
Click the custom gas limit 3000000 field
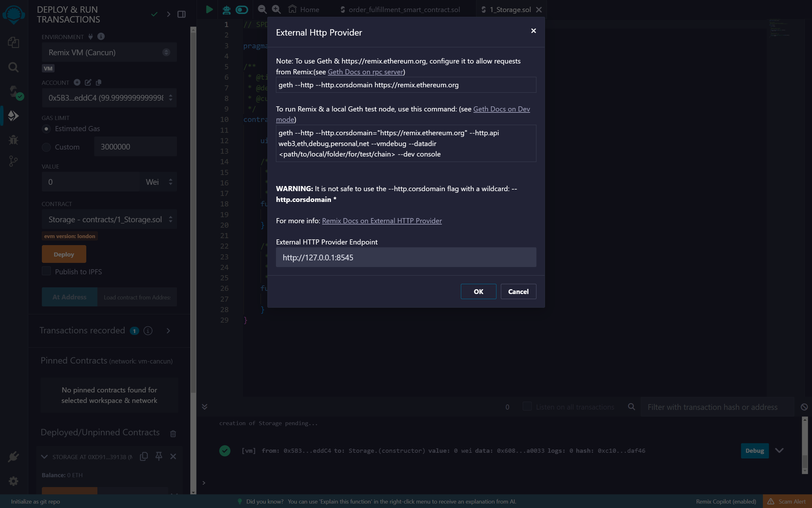135,146
